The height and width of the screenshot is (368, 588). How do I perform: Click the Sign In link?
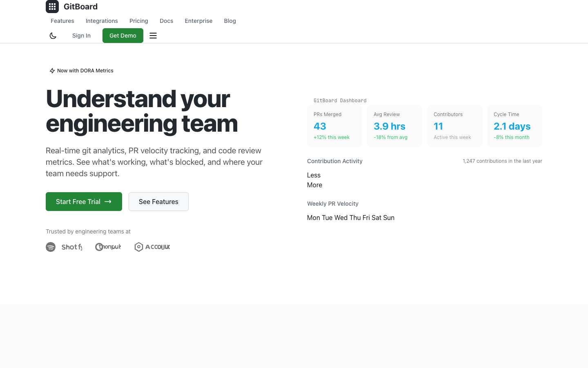[x=81, y=36]
